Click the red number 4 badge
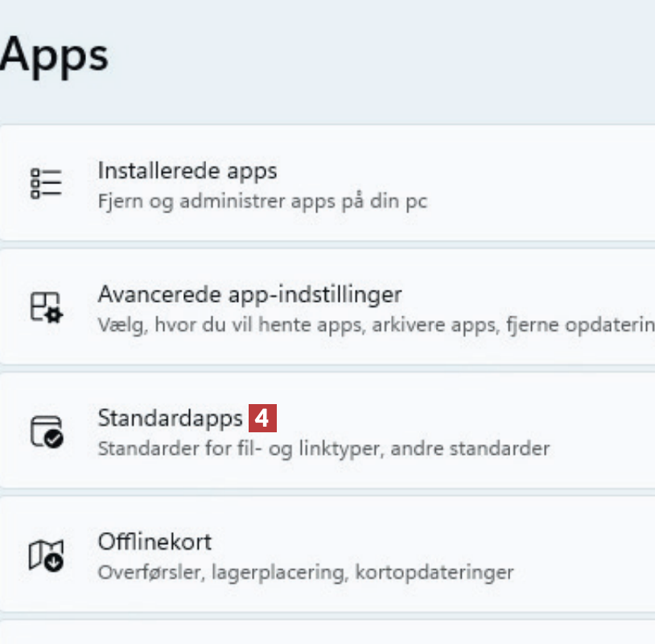Viewport: 655px width, 644px height. pyautogui.click(x=263, y=419)
